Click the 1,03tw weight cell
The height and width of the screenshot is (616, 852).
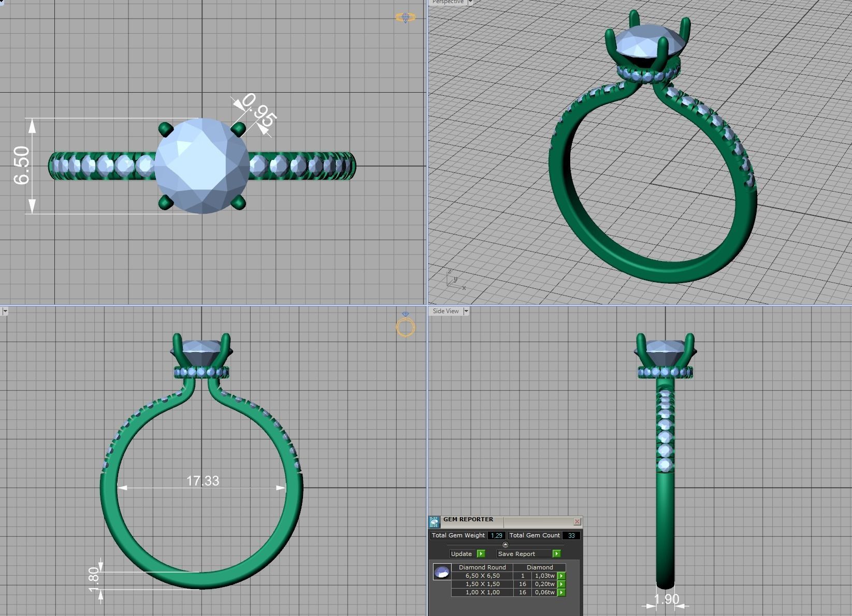(x=545, y=576)
